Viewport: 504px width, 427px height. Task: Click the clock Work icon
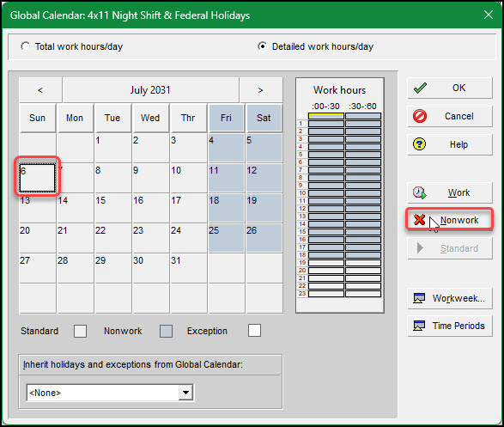420,192
